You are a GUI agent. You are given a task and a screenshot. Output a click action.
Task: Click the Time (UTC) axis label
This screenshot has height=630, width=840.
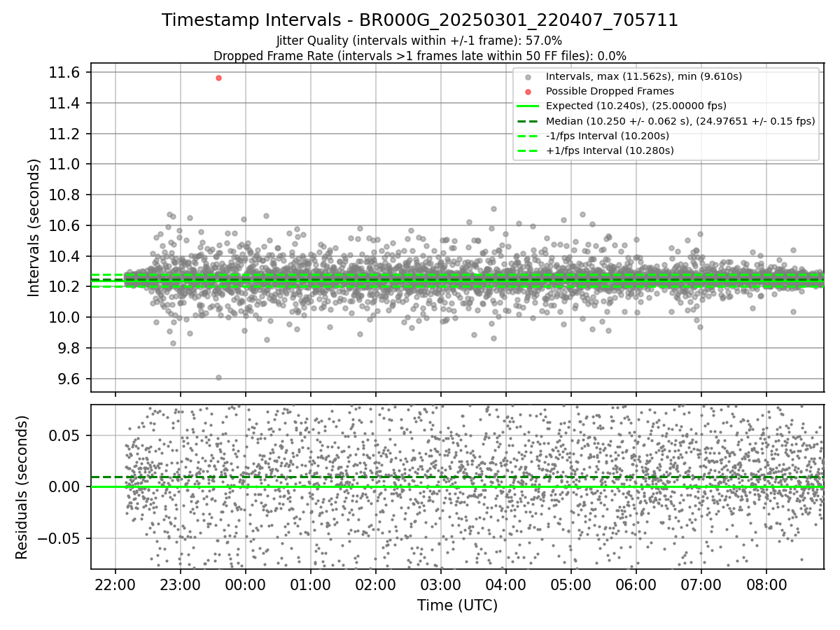pos(457,605)
